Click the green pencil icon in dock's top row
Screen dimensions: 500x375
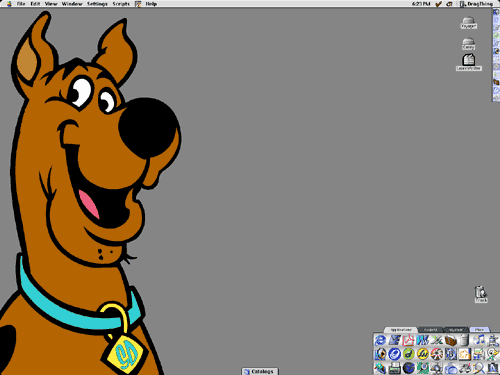(x=437, y=340)
